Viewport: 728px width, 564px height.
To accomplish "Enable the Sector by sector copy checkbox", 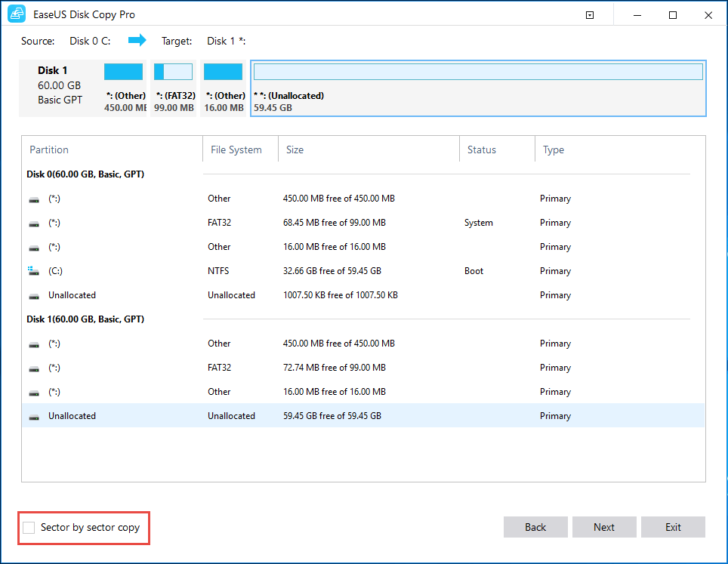I will pos(29,527).
